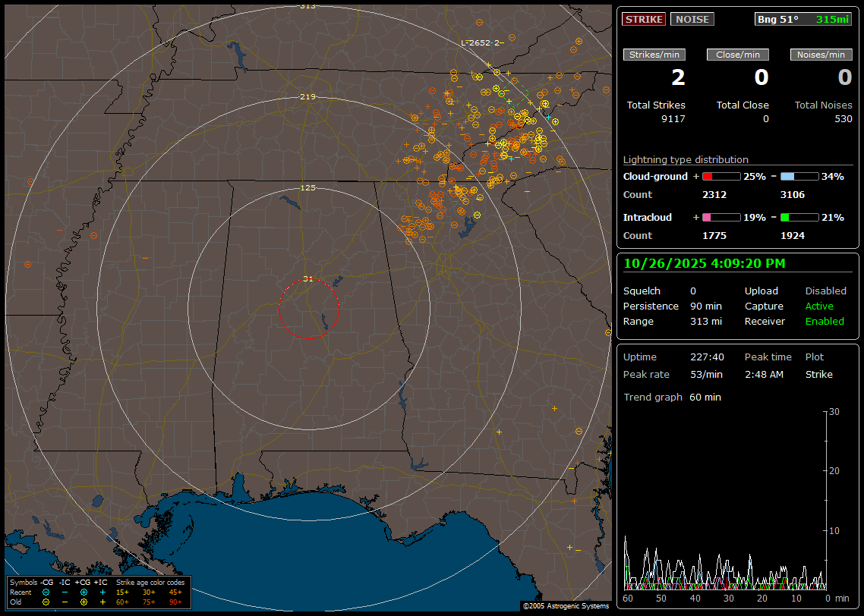Click the Recent +IC cyan plus symbol
This screenshot has height=616, width=864.
(x=102, y=592)
